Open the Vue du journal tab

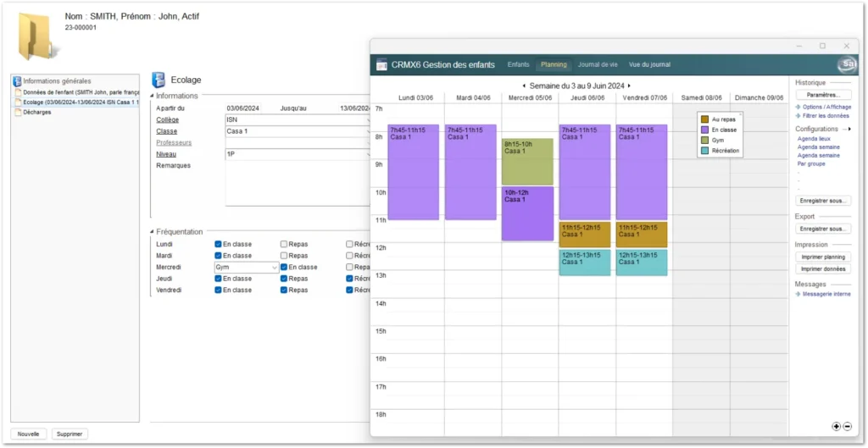pos(649,64)
